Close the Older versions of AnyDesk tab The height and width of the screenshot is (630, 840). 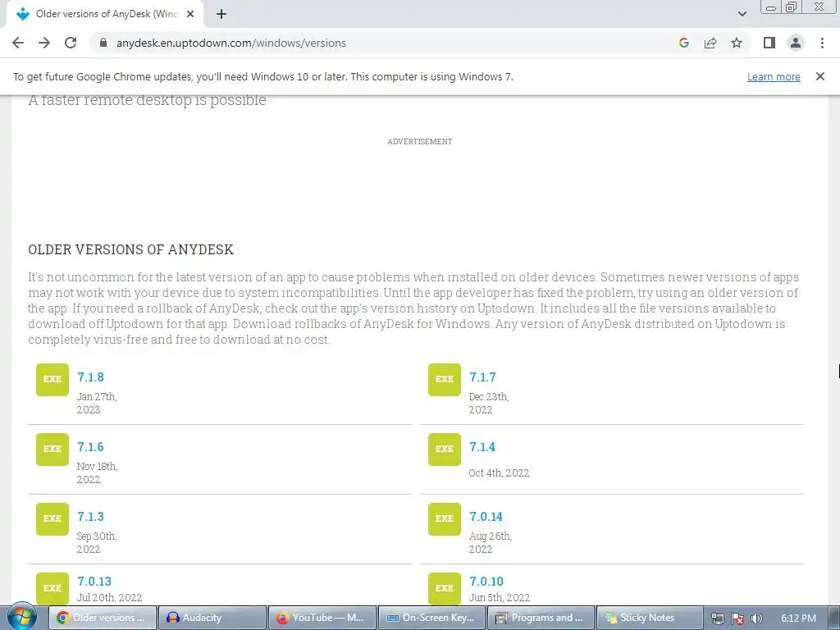pos(190,14)
